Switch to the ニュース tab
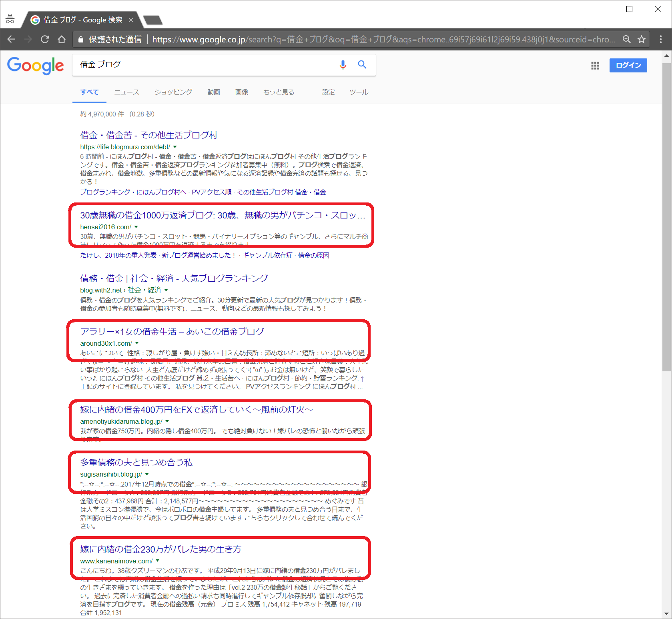Screen dimensions: 672x619 (x=126, y=92)
